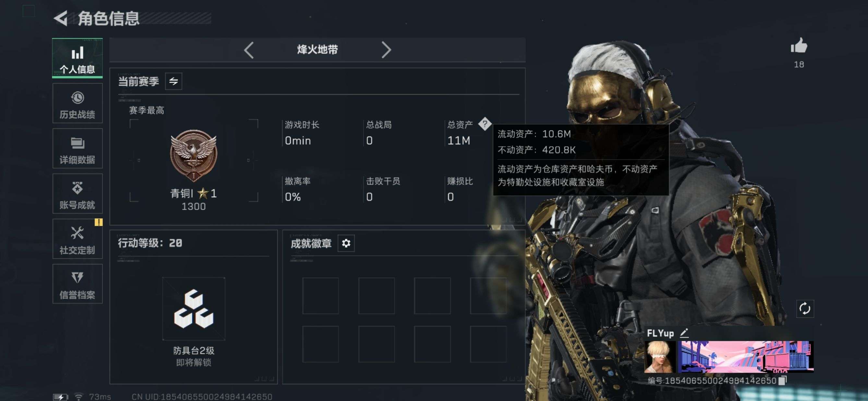Open 账号成就 achievements section
The image size is (868, 401).
click(77, 194)
